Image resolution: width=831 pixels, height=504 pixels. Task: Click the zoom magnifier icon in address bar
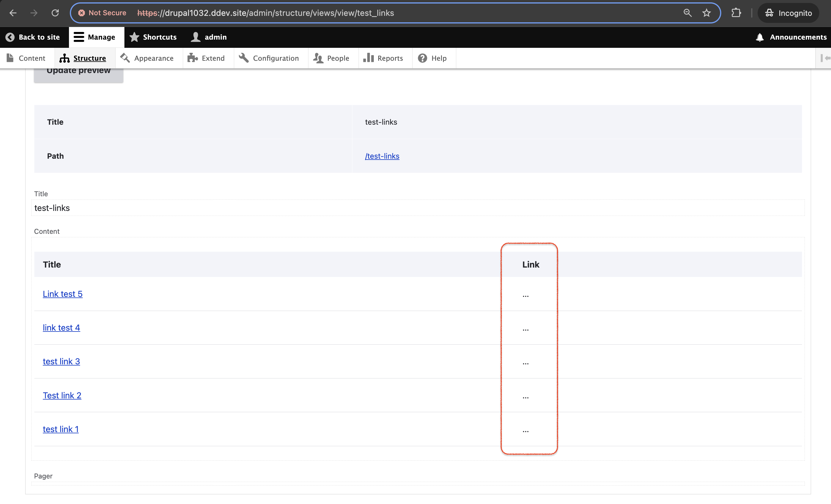687,13
